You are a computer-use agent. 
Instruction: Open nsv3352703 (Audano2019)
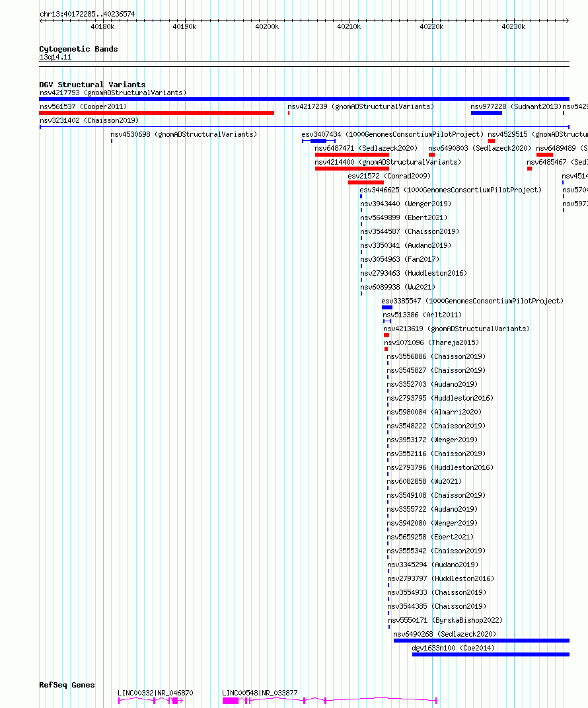coord(432,384)
